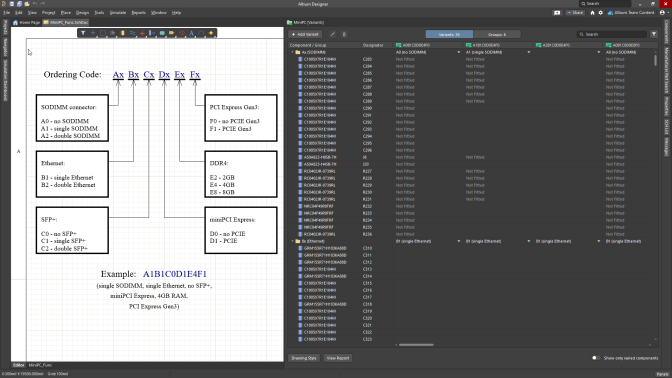Viewport: 672px width, 378px height.
Task: Click the sheet symbol icon in the Active Bar
Action: (162, 33)
